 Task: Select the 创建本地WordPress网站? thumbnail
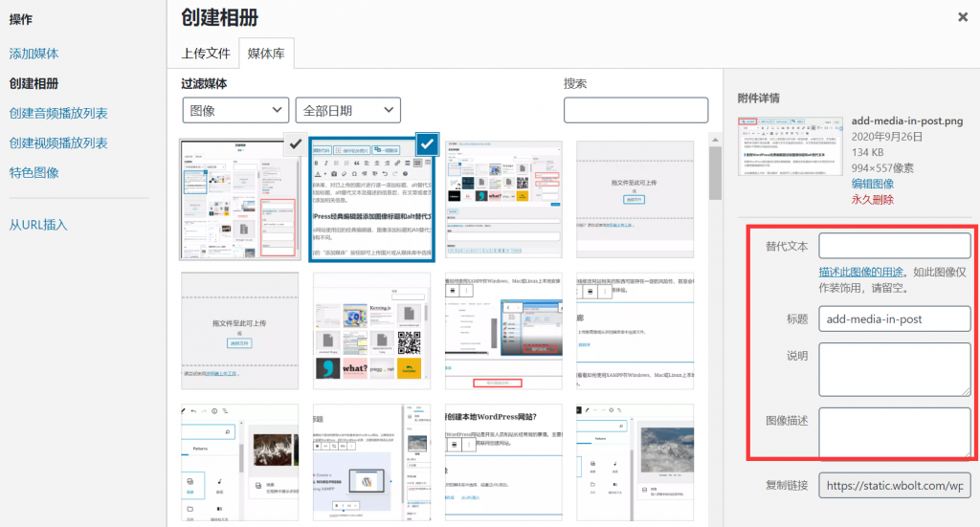click(x=503, y=463)
